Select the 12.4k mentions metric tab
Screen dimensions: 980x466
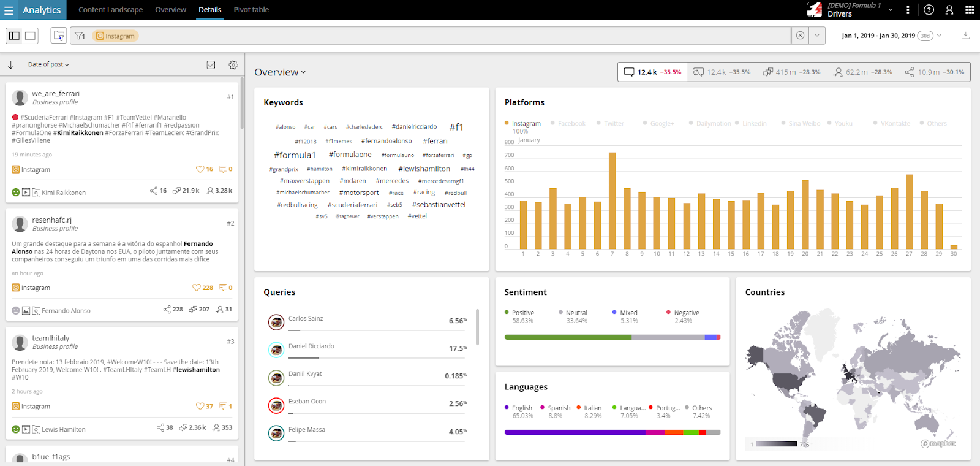click(x=652, y=72)
